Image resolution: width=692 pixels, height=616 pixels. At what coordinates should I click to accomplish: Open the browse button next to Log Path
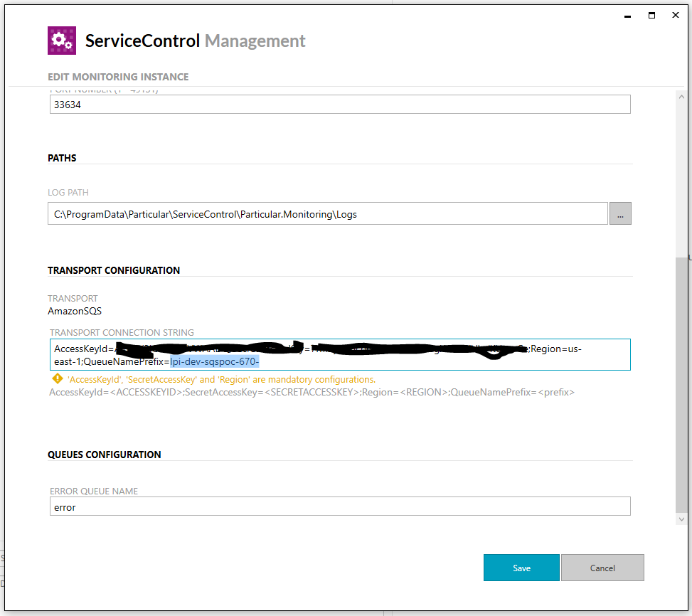coord(620,213)
